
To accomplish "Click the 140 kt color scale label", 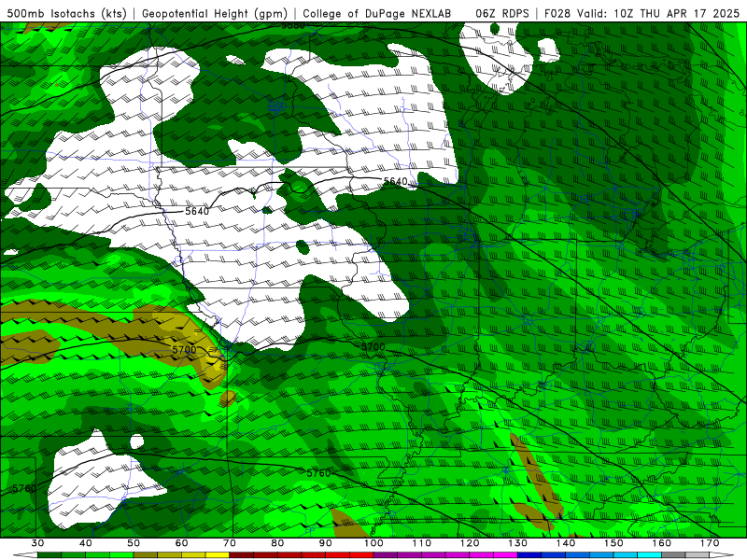I will [x=566, y=543].
